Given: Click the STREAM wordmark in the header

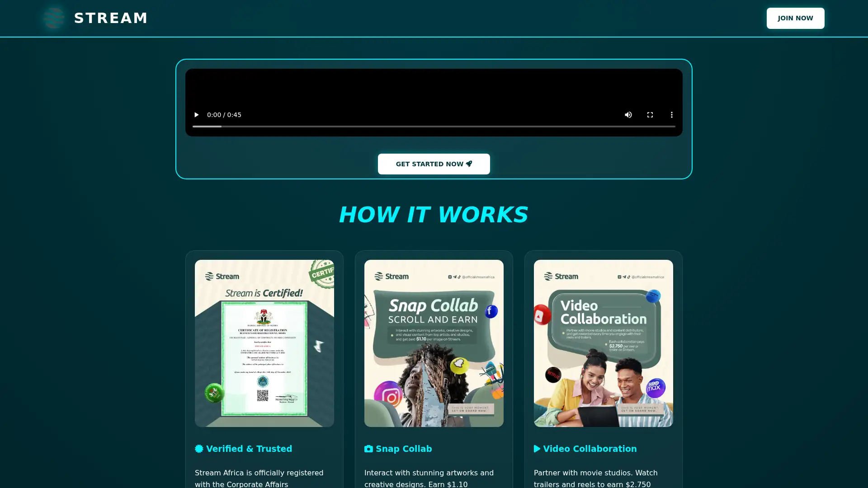Looking at the screenshot, I should [111, 18].
